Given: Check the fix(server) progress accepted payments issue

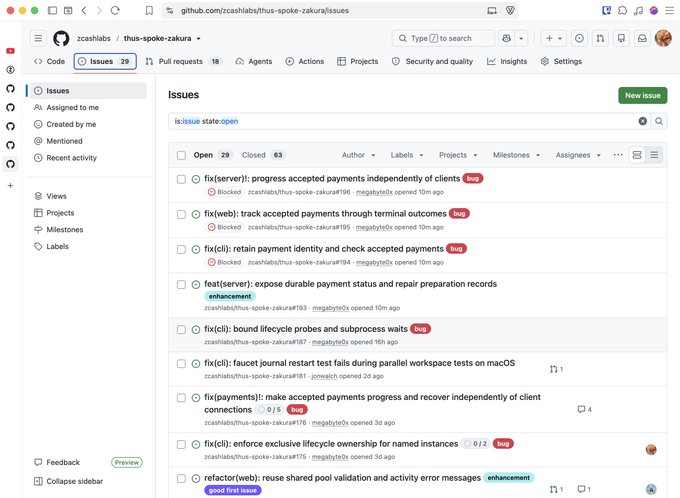Looking at the screenshot, I should pyautogui.click(x=181, y=179).
